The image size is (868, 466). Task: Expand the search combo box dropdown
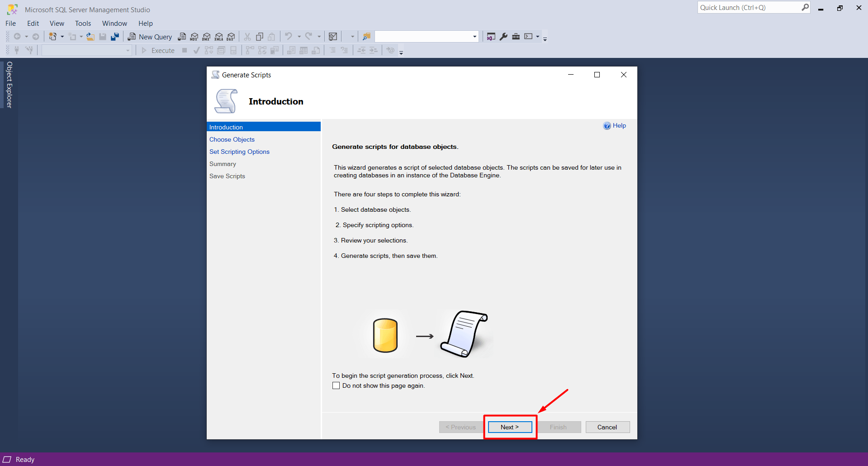(x=474, y=37)
